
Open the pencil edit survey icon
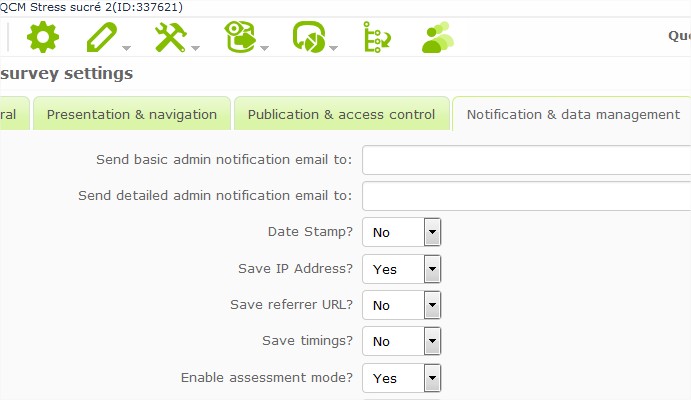pyautogui.click(x=102, y=38)
